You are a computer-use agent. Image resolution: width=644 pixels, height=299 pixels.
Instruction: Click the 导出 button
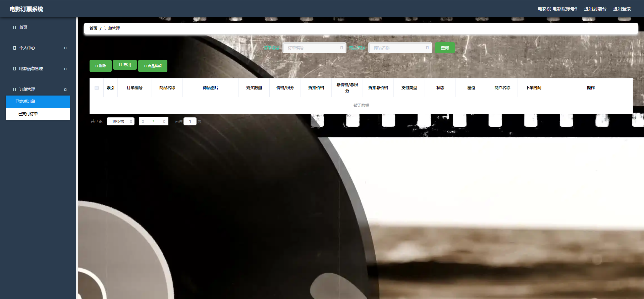click(x=125, y=65)
